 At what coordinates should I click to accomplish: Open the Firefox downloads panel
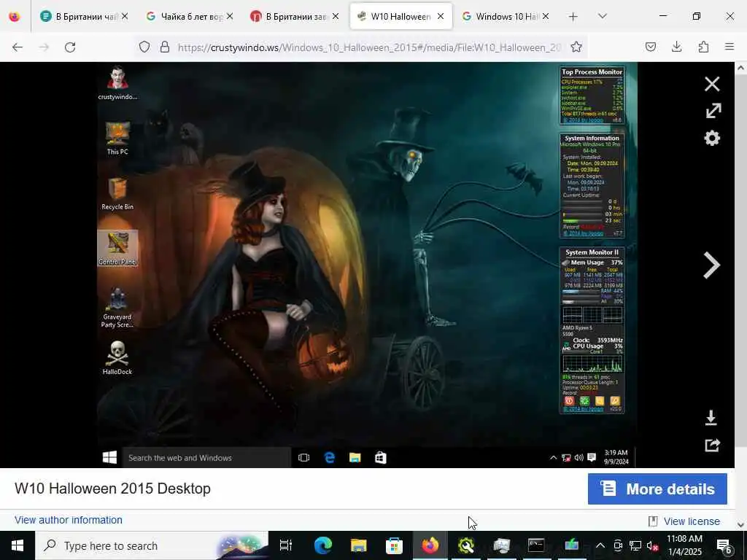click(676, 47)
